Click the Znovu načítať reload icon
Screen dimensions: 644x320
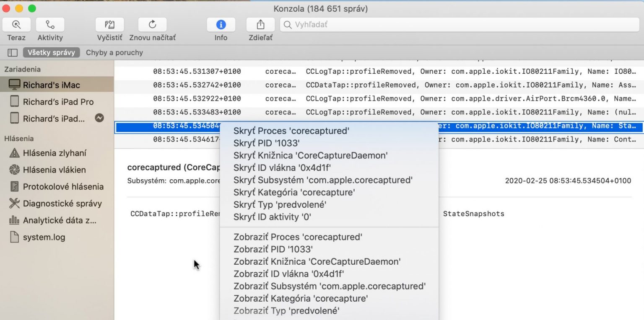click(x=153, y=24)
